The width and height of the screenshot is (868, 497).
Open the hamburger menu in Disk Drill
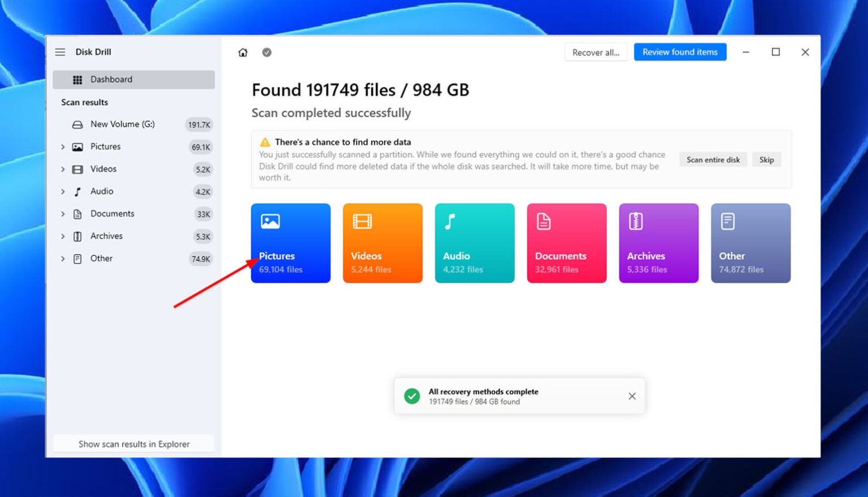pos(60,52)
